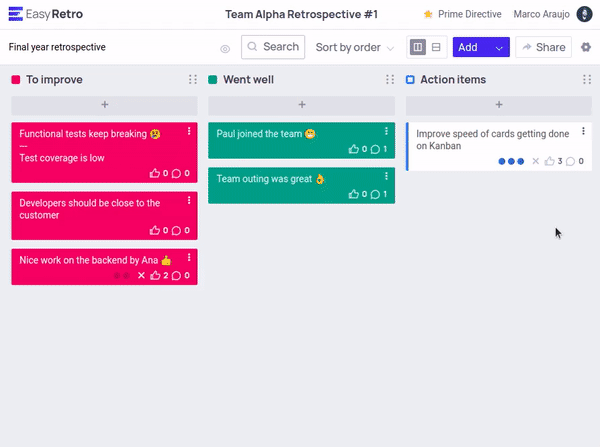Toggle the board visibility eye icon
The height and width of the screenshot is (447, 600).
[225, 49]
